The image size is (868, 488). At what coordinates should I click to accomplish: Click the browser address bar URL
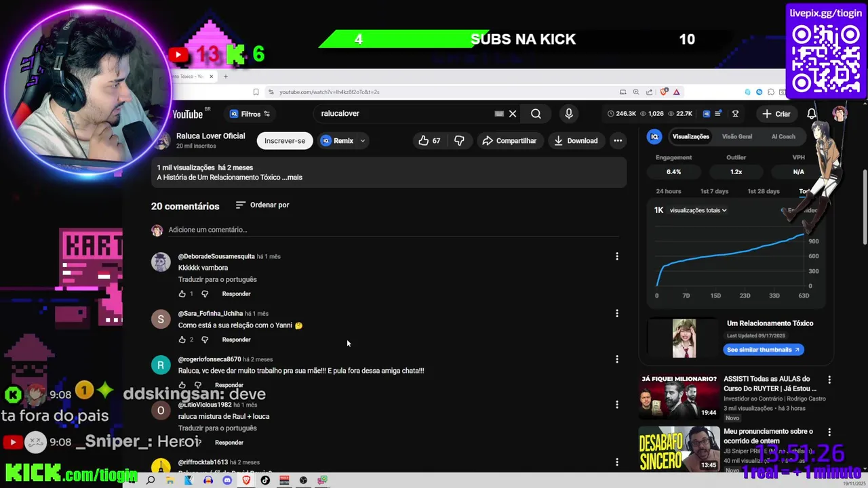pos(329,92)
